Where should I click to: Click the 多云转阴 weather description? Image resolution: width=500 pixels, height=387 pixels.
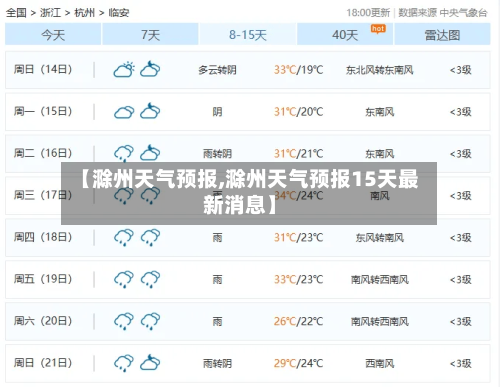[217, 70]
